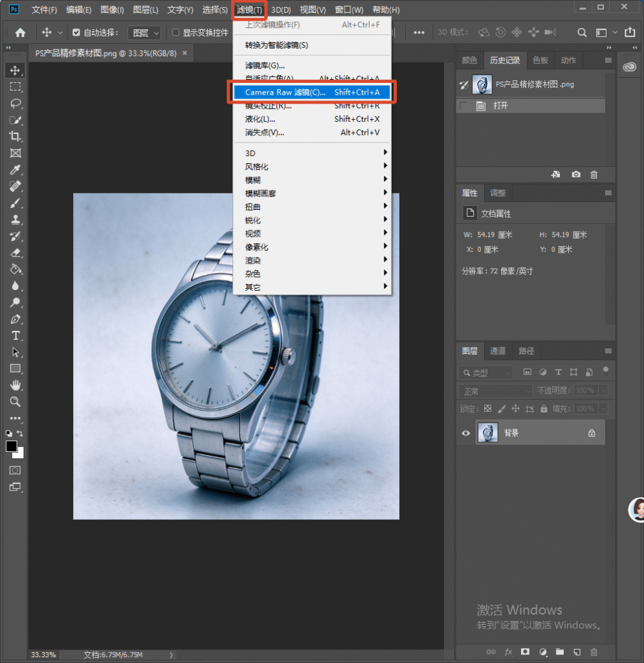Pick the Clone Stamp tool
This screenshot has height=663, width=644.
[x=16, y=219]
